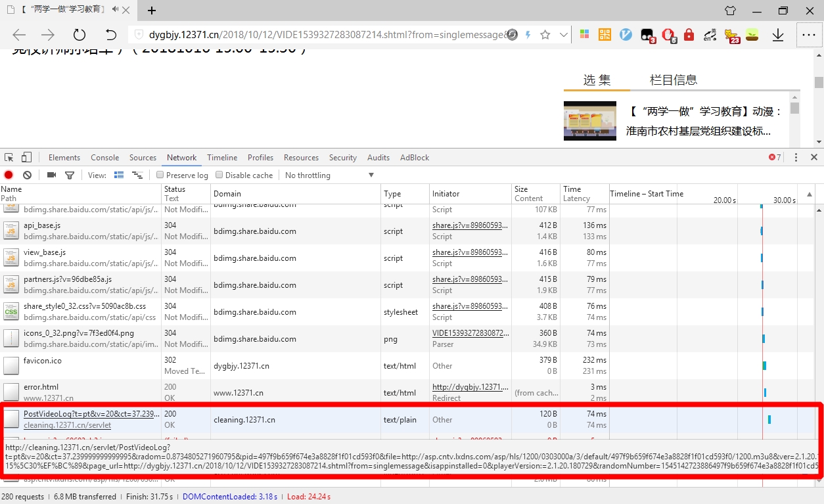Clear the network log

(x=27, y=175)
